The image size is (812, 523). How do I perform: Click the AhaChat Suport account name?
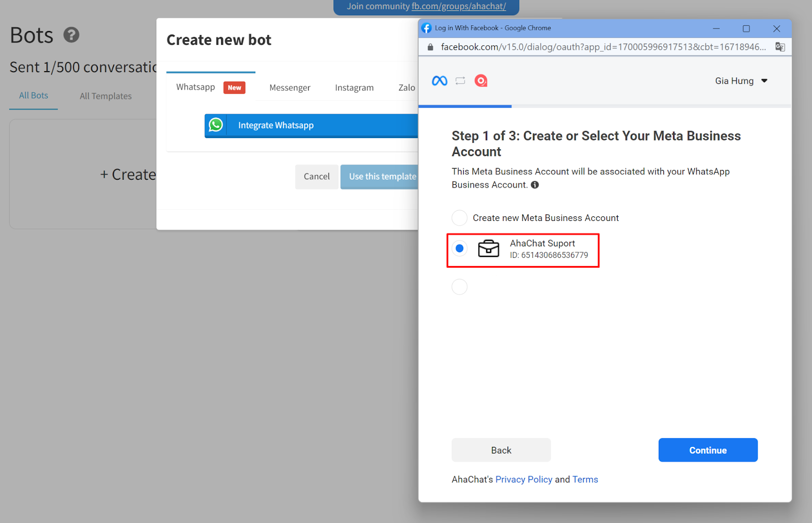(543, 243)
